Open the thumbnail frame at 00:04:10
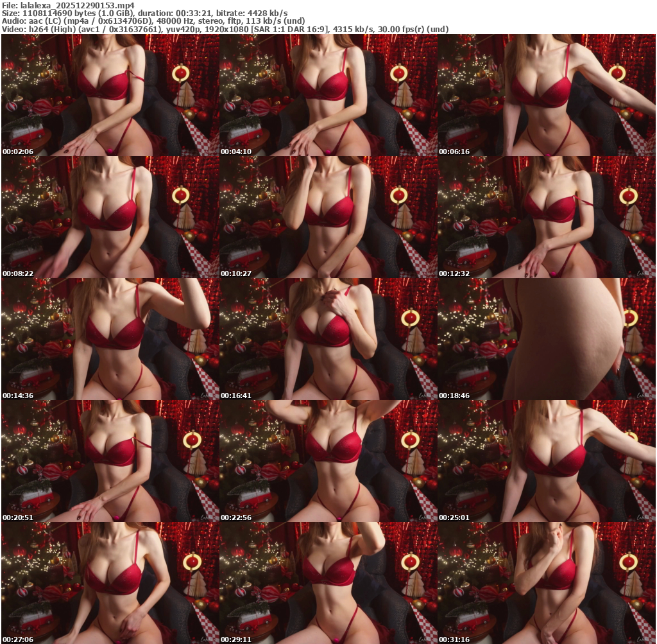 (x=328, y=95)
